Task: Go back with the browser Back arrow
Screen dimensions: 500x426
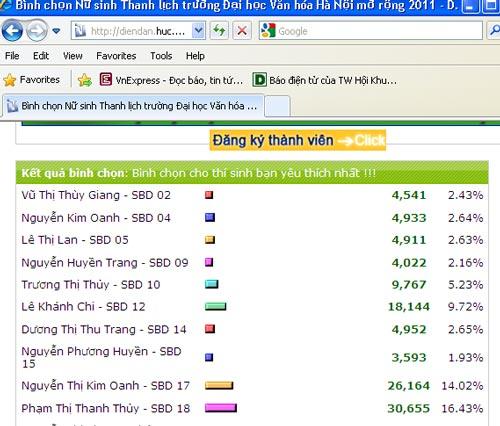Action: pos(12,31)
